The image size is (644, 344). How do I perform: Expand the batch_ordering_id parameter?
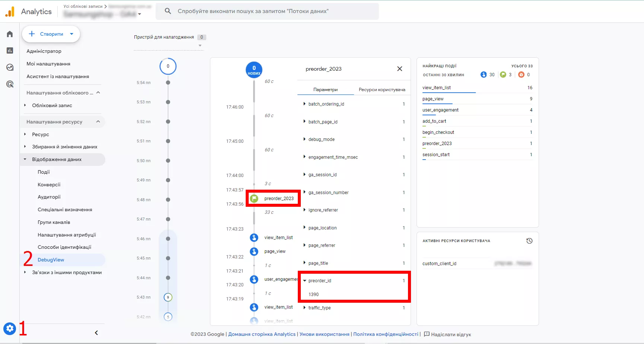tap(305, 104)
